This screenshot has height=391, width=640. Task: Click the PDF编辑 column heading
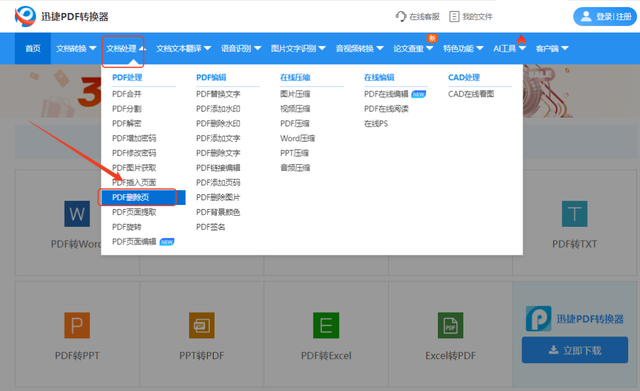tap(211, 77)
